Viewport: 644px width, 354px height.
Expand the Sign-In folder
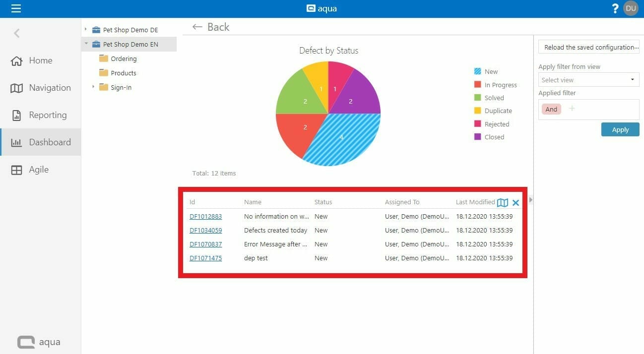coord(92,87)
